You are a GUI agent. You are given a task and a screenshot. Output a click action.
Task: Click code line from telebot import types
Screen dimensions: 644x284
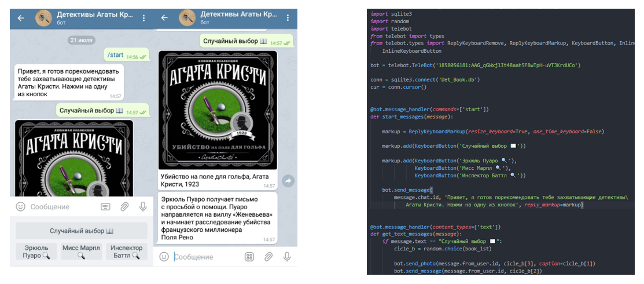click(407, 36)
